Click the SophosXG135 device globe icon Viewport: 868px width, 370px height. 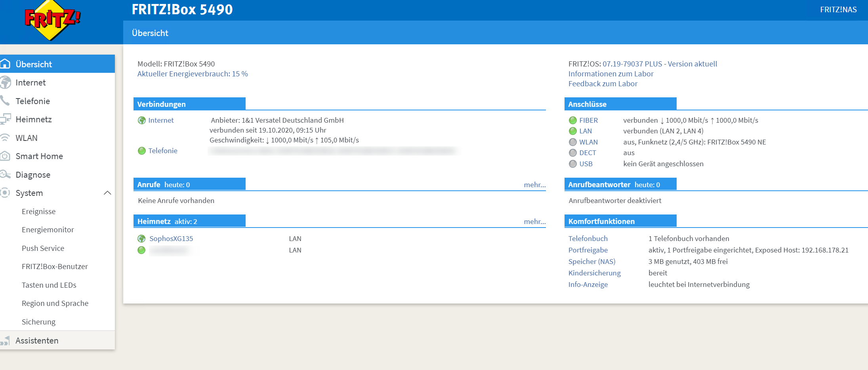[x=141, y=239]
